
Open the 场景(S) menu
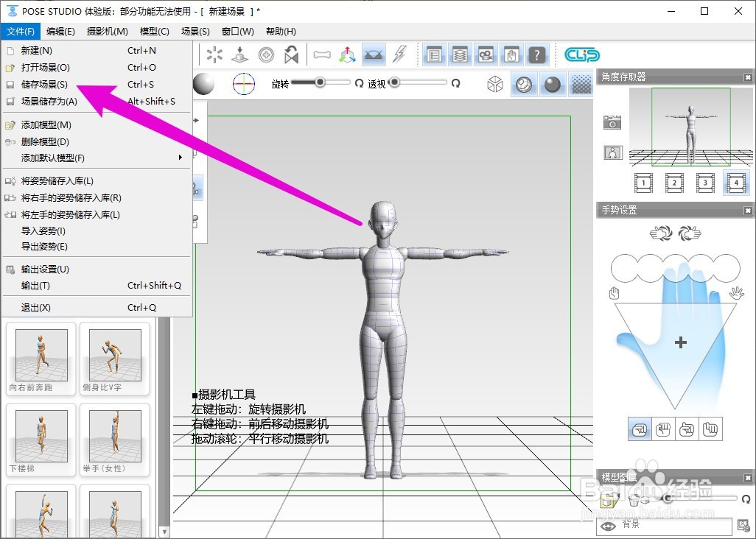click(195, 32)
